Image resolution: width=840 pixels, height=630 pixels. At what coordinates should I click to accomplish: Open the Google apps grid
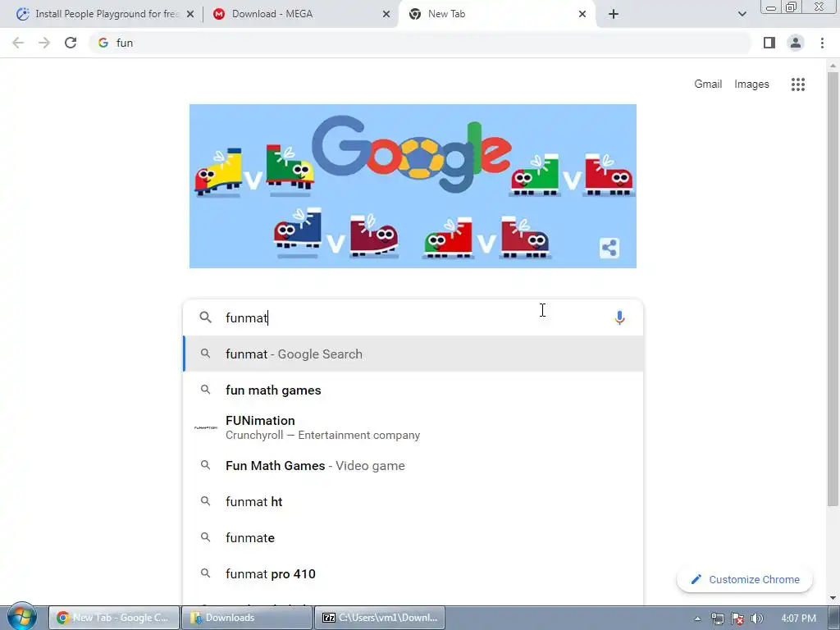[797, 84]
